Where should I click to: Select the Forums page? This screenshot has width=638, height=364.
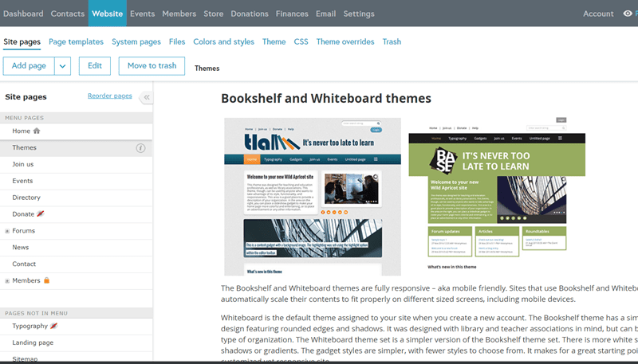(76, 231)
